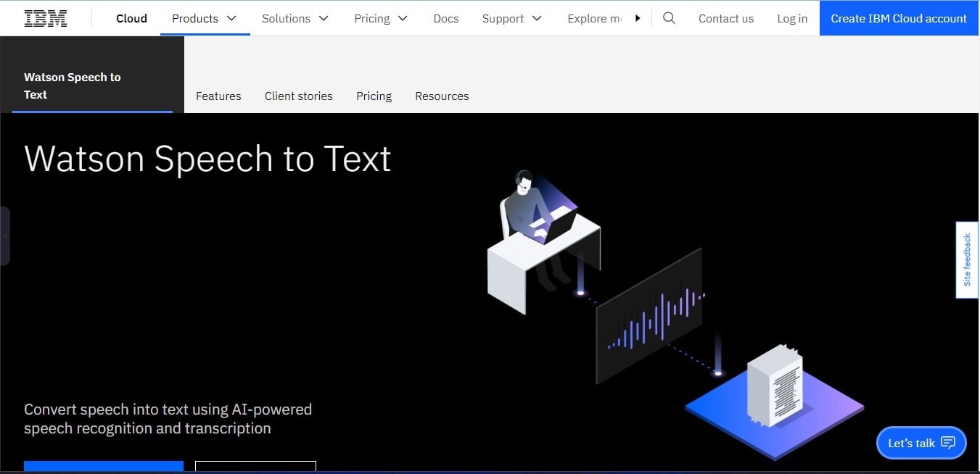Viewport: 980px width, 474px height.
Task: Open the Pricing tab in the product subnav
Action: [374, 96]
